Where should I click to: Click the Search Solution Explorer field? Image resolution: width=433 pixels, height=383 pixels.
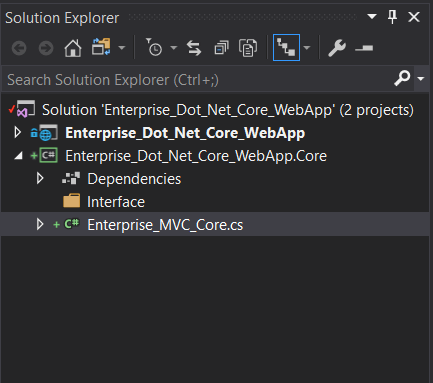199,80
